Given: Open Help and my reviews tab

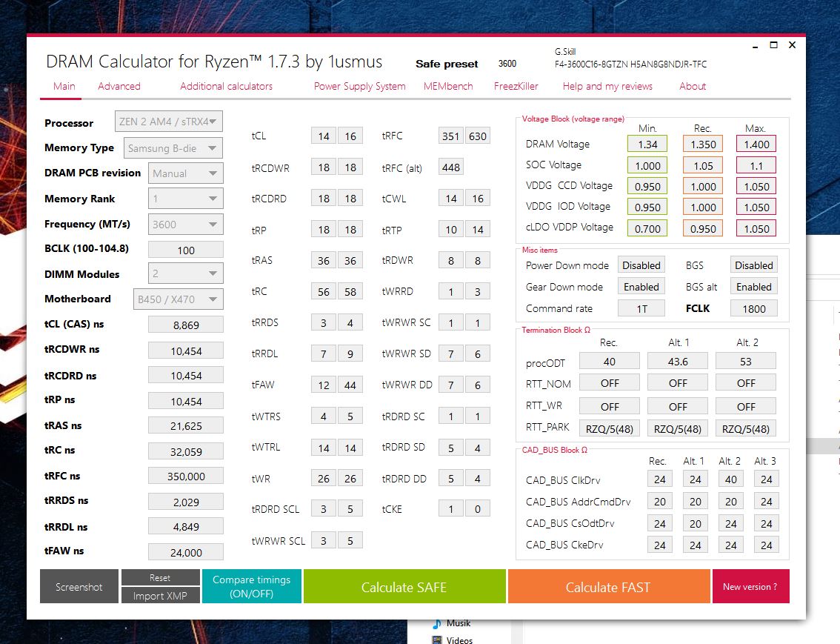Looking at the screenshot, I should tap(607, 86).
